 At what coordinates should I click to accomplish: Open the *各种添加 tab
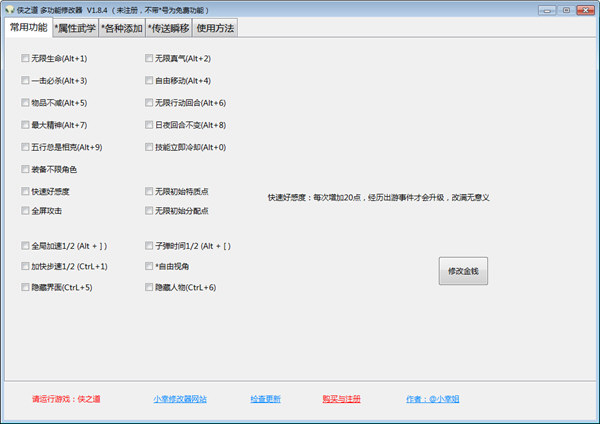pos(121,28)
